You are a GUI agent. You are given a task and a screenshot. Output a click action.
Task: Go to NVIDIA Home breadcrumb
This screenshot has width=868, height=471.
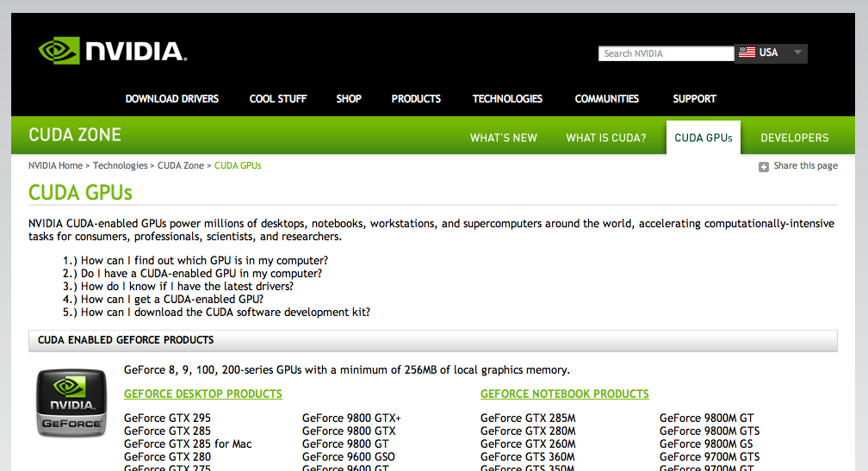point(55,165)
